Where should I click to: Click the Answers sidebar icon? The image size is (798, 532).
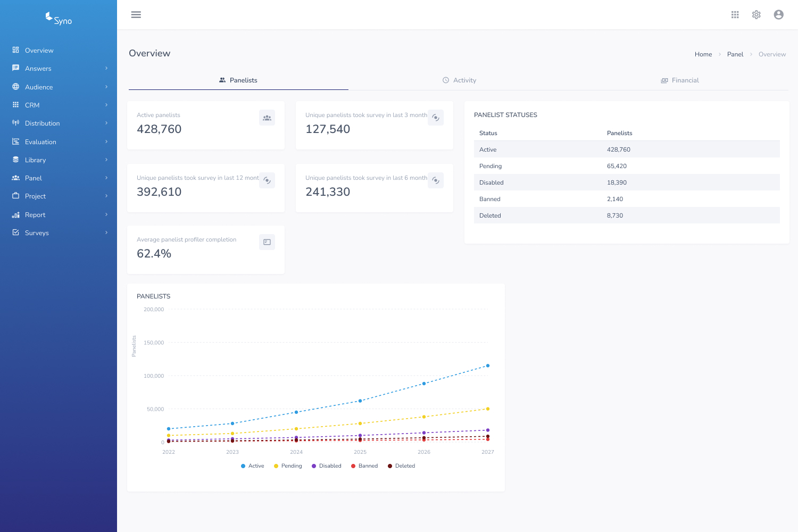coord(16,68)
